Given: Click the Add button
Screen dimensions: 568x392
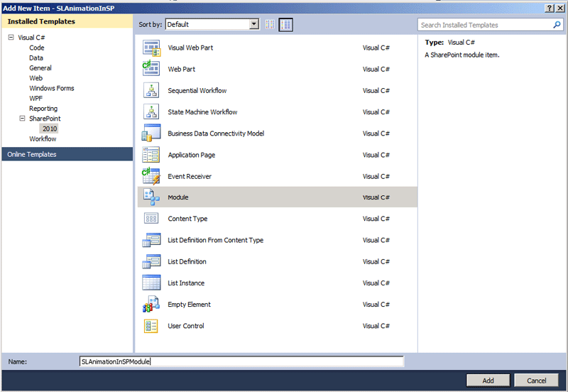Looking at the screenshot, I should [x=488, y=381].
